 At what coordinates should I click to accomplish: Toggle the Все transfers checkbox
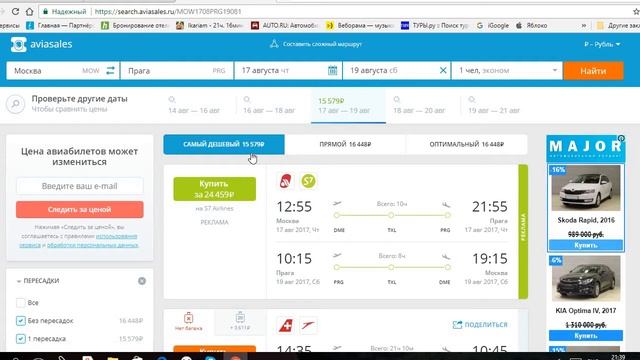(x=20, y=302)
